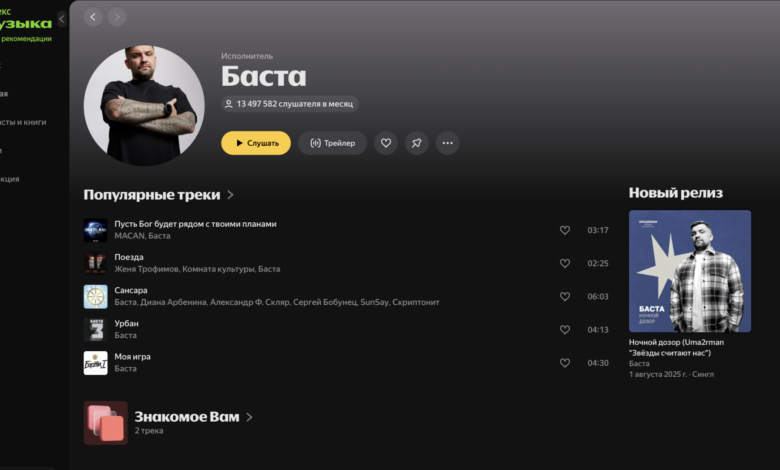Like the track Пусть Бог будет рядом
This screenshot has height=470, width=780.
pyautogui.click(x=565, y=230)
